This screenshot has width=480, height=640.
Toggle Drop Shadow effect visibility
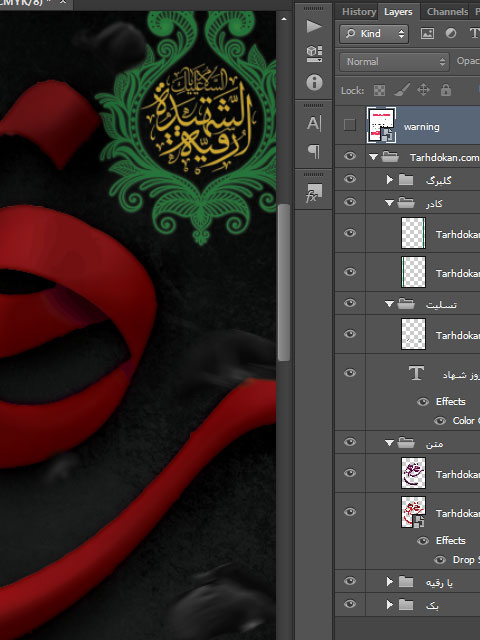point(440,560)
